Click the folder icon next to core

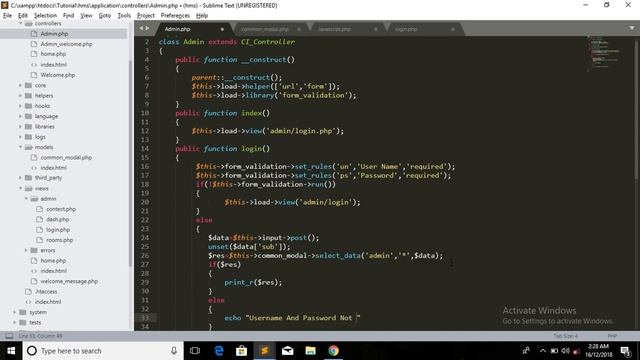[28, 85]
